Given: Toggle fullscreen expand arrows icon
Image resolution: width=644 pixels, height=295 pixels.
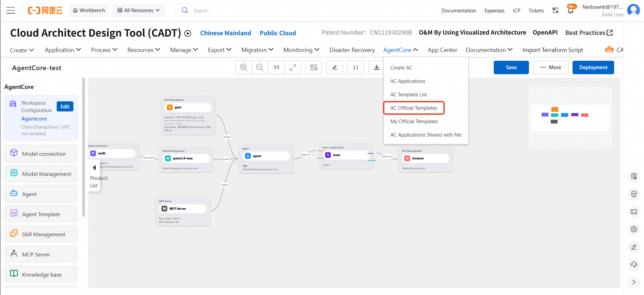Looking at the screenshot, I should 293,67.
